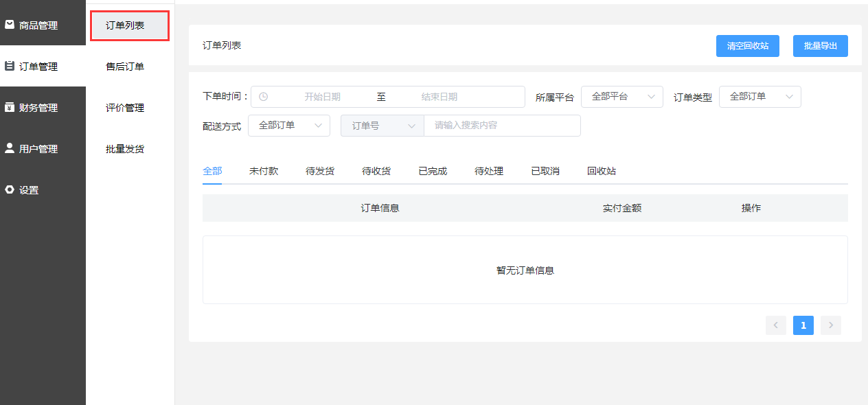The height and width of the screenshot is (405, 868).
Task: Click the 清空回收站 button
Action: 747,46
